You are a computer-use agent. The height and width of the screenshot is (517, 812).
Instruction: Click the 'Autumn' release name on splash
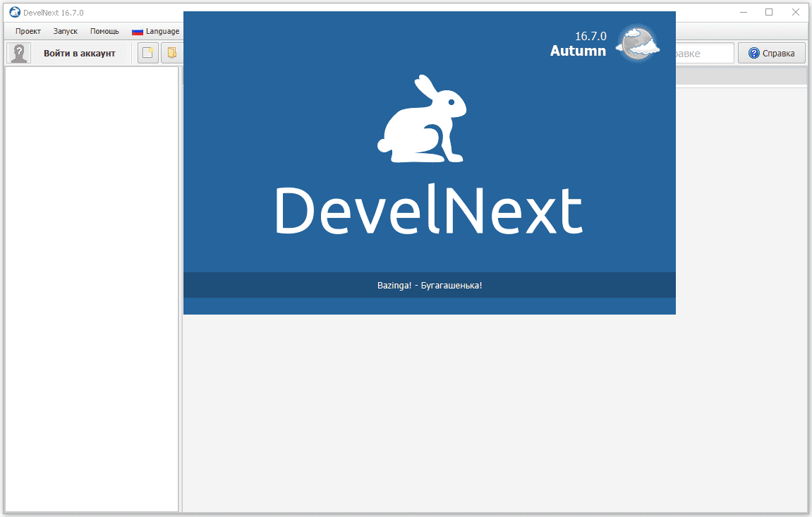coord(578,51)
